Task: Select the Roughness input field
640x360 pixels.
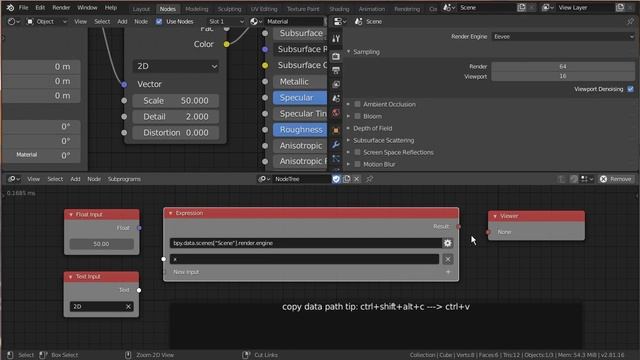Action: [x=300, y=130]
